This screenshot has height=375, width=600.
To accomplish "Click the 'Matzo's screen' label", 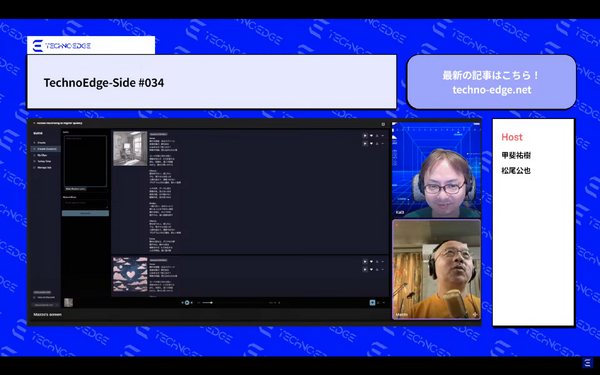I will click(x=47, y=315).
